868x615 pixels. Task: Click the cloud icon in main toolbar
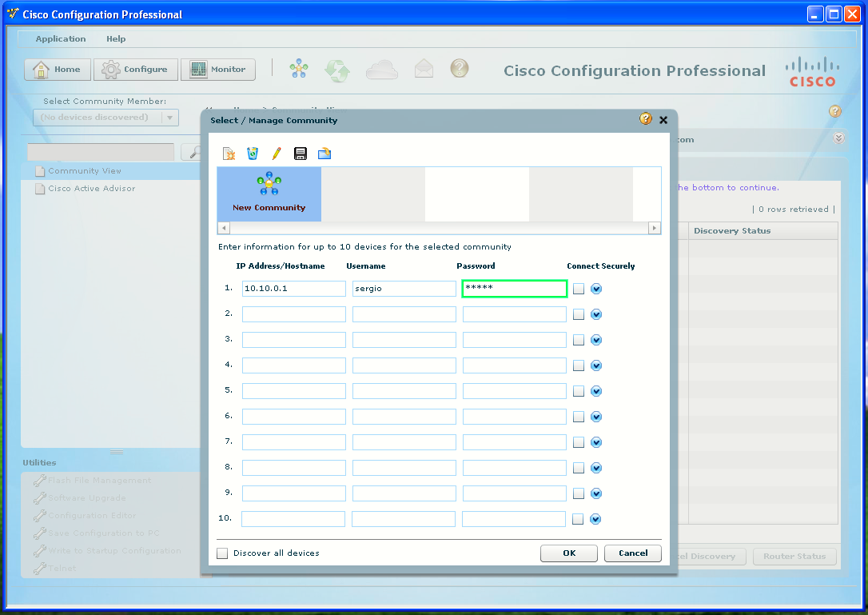382,70
